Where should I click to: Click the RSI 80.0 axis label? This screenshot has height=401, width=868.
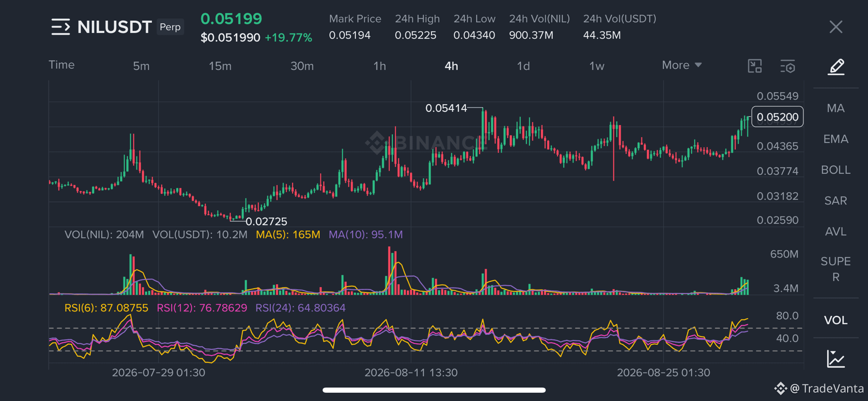(x=787, y=315)
